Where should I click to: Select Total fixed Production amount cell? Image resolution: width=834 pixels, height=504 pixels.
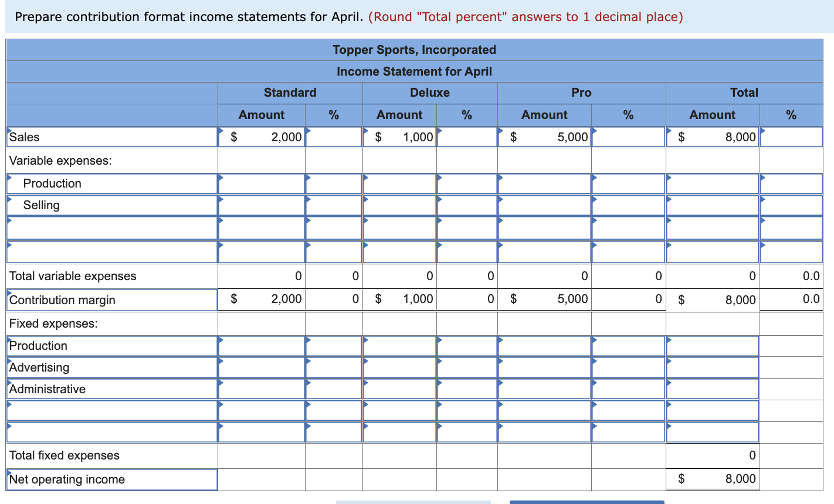pyautogui.click(x=713, y=346)
